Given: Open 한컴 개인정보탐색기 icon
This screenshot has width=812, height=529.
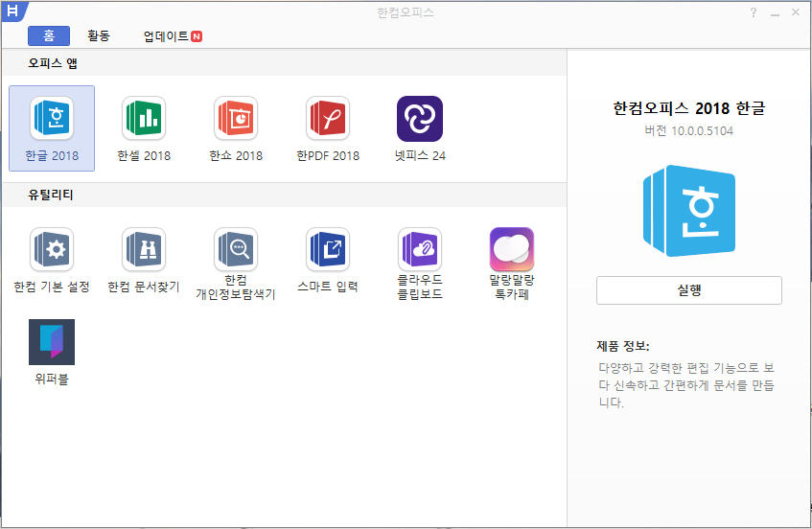Looking at the screenshot, I should (x=236, y=249).
